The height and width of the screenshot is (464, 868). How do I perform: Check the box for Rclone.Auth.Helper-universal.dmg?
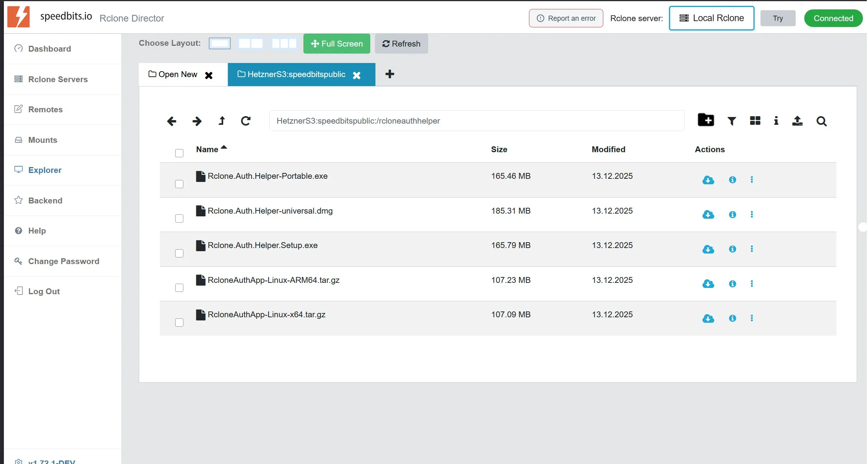pos(179,218)
